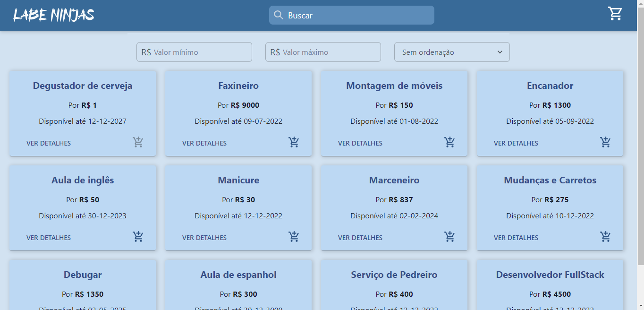Open Aula de inglês details
644x310 pixels.
click(x=49, y=237)
